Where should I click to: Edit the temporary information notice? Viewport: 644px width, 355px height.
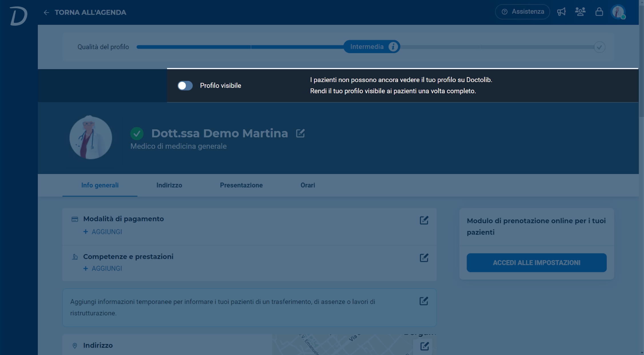424,301
